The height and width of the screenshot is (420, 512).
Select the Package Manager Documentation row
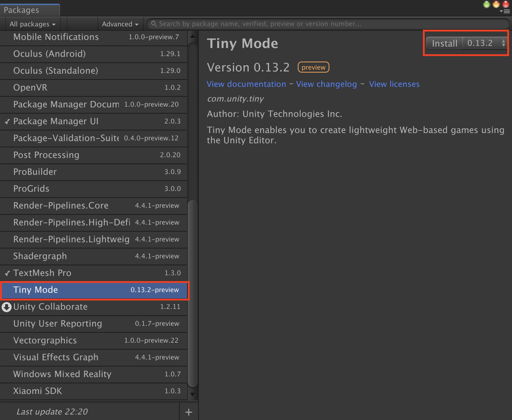(x=94, y=104)
